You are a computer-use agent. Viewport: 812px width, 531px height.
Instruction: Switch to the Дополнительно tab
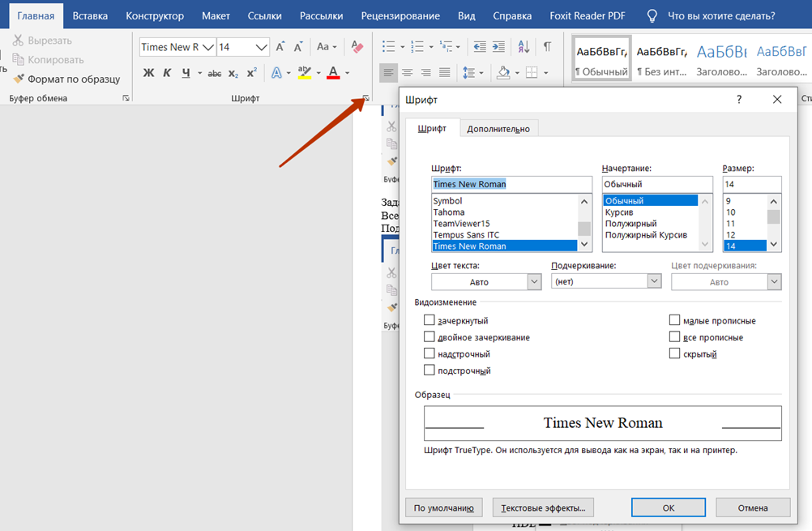point(498,129)
